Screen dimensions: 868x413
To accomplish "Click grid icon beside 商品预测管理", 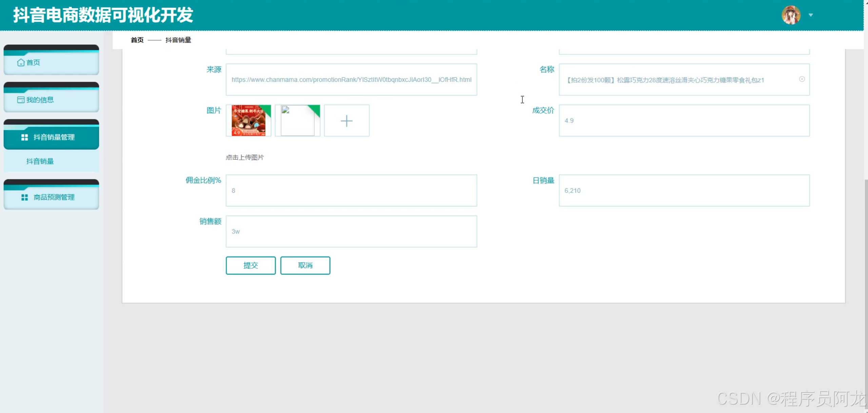I will (24, 198).
